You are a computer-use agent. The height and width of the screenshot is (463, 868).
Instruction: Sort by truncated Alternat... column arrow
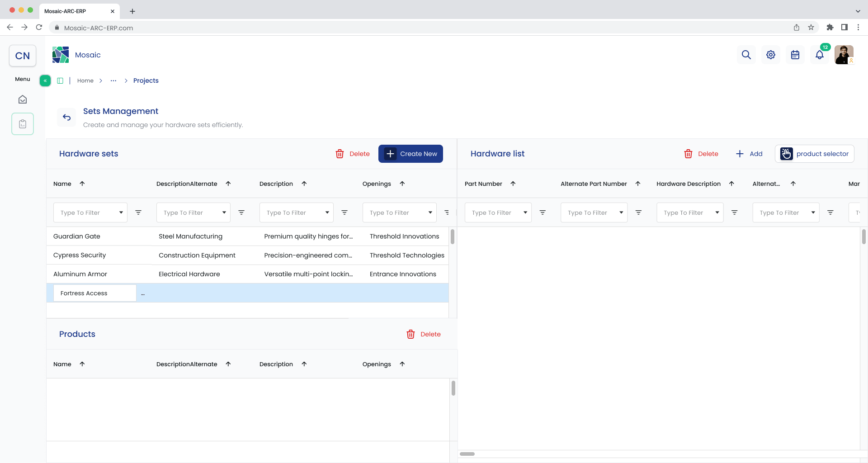[793, 184]
